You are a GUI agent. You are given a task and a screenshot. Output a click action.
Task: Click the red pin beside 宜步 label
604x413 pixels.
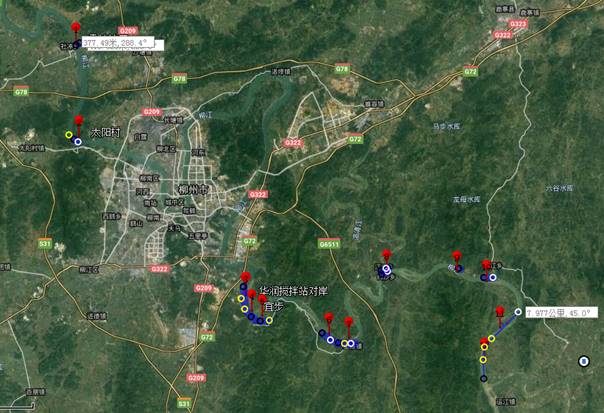(262, 303)
